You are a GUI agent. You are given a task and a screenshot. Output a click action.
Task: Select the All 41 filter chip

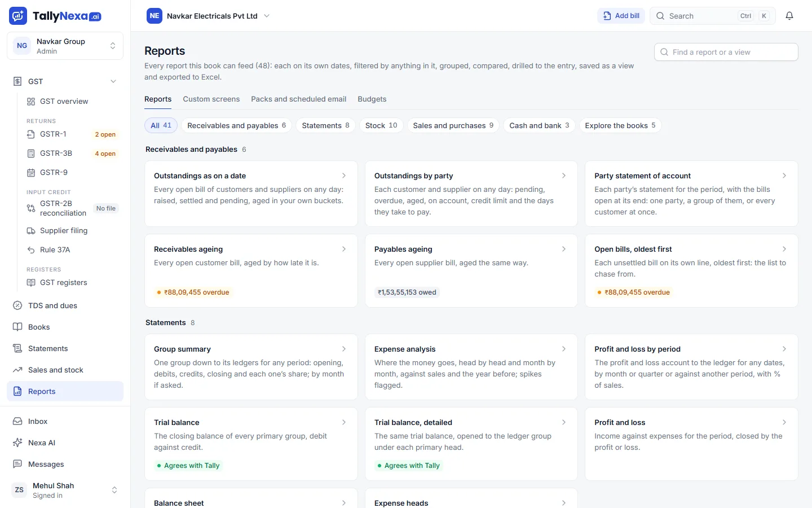161,125
